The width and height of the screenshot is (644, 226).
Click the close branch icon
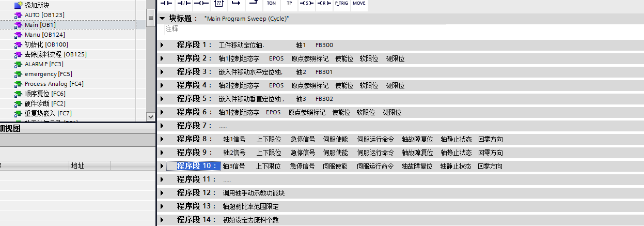253,4
